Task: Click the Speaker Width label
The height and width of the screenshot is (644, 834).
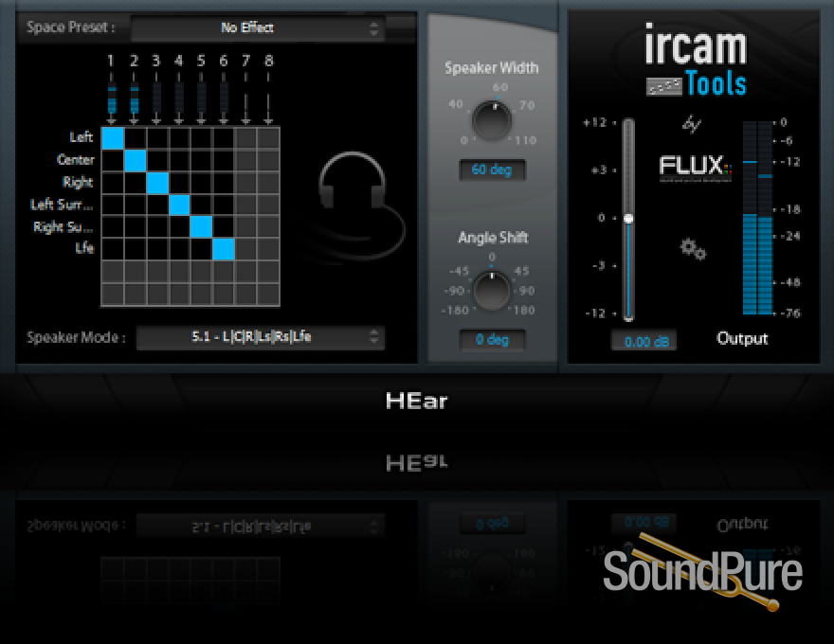Action: (492, 68)
